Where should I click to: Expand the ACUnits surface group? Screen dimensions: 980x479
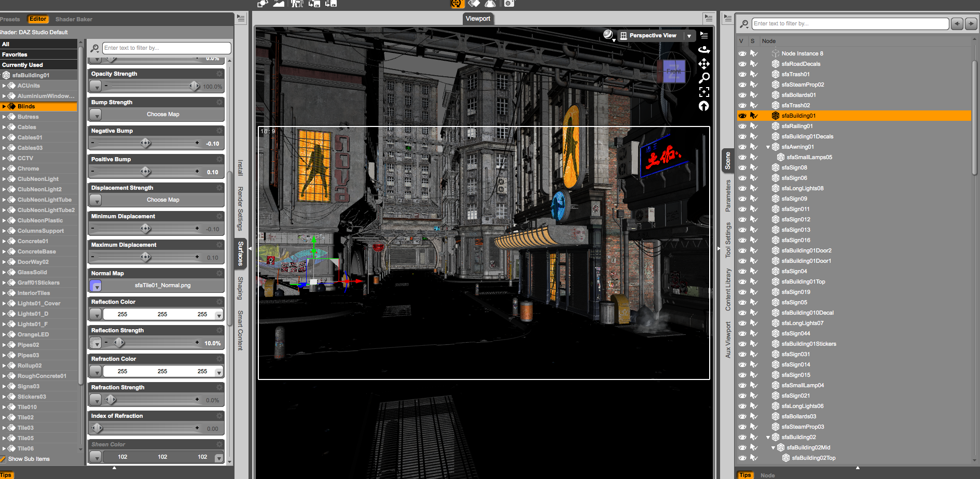pyautogui.click(x=4, y=86)
